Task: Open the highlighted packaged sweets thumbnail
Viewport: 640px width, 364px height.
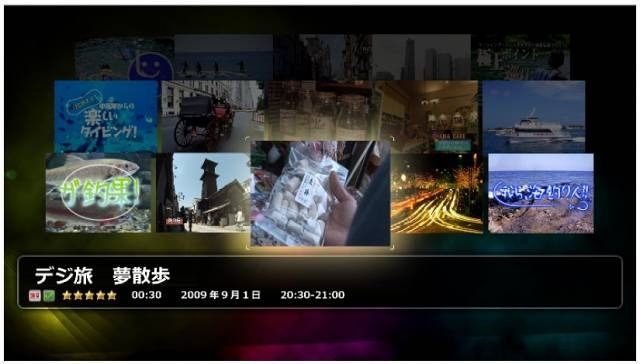Action: (320, 193)
